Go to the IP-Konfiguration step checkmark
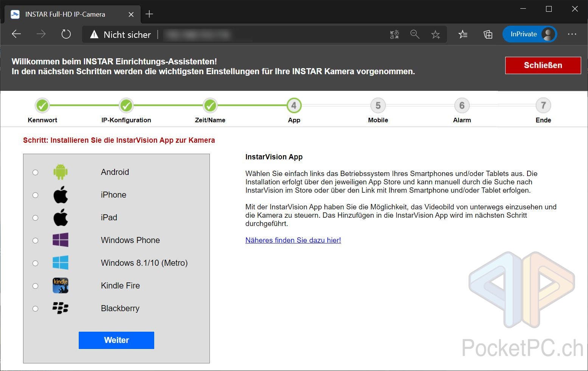Viewport: 588px width, 371px height. 126,106
